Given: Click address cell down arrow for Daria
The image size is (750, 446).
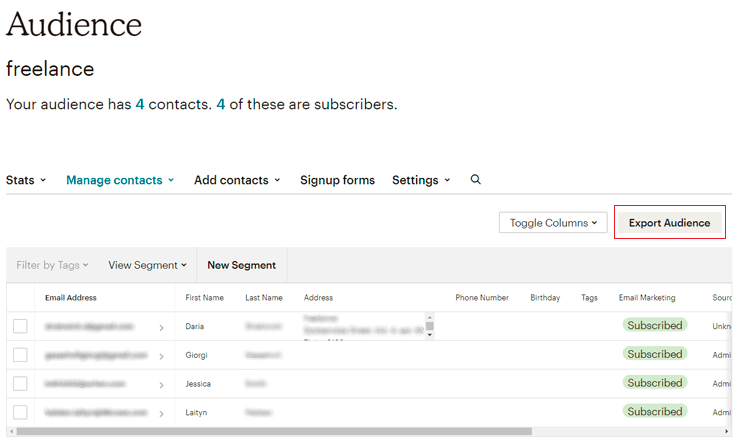Looking at the screenshot, I should click(x=430, y=335).
